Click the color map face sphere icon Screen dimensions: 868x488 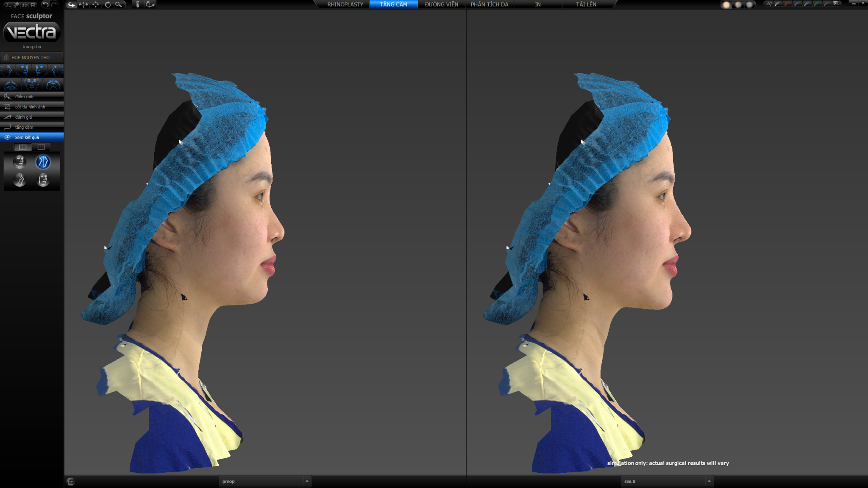(43, 180)
